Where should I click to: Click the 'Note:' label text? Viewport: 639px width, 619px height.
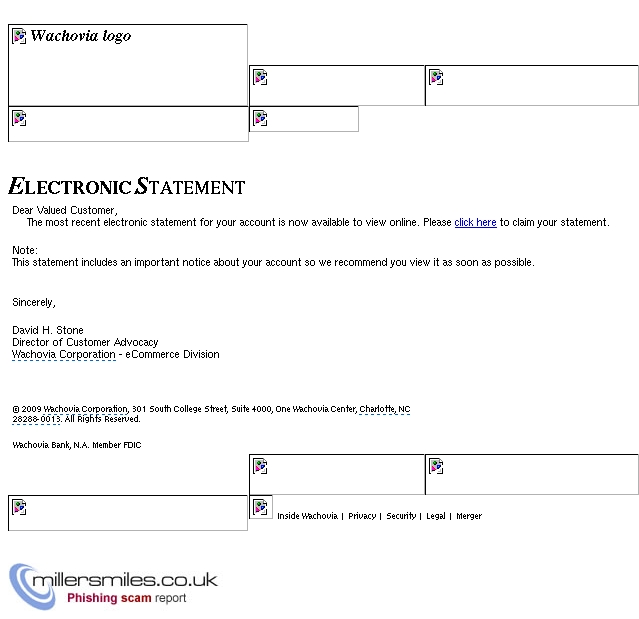tap(25, 250)
